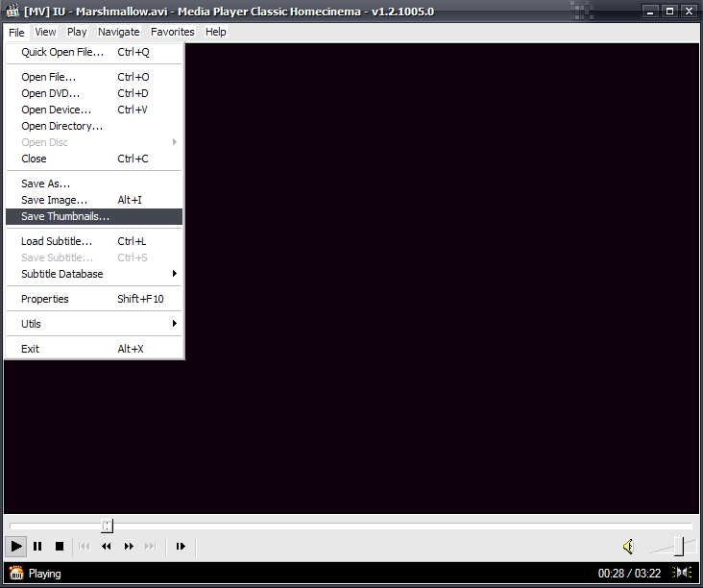Click the Playing status text
The height and width of the screenshot is (588, 703).
click(x=45, y=574)
